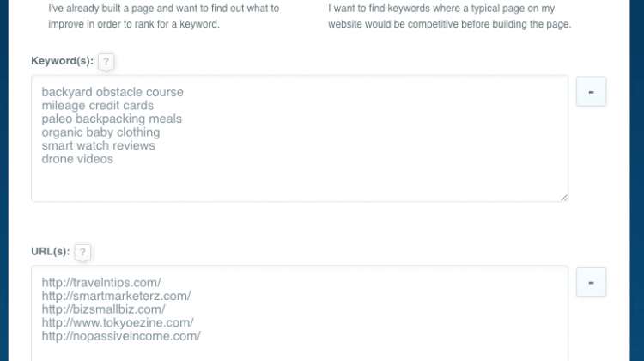Click the "URL(s):" field label
This screenshot has width=644, height=361.
[51, 251]
